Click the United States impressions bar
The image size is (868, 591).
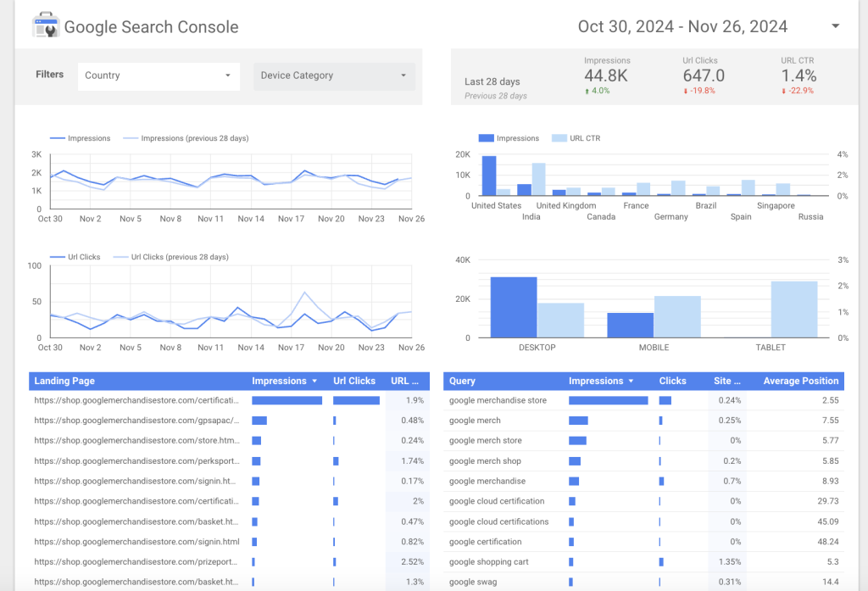coord(489,176)
